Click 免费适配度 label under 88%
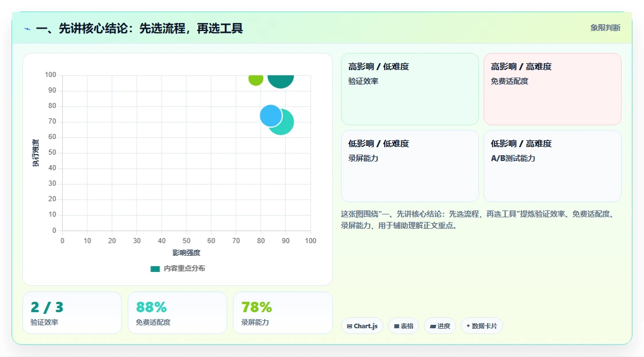 pos(153,323)
